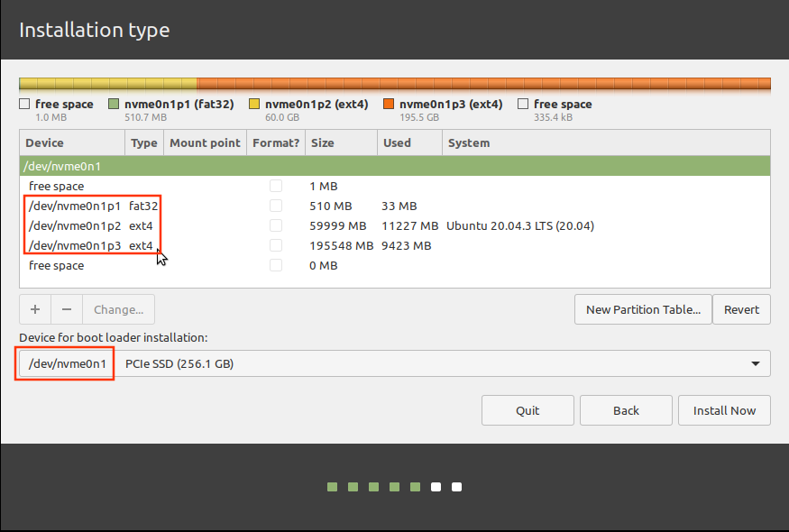The height and width of the screenshot is (532, 789).
Task: Toggle Format checkbox on /dev/nvme0n1p3
Action: [x=276, y=245]
